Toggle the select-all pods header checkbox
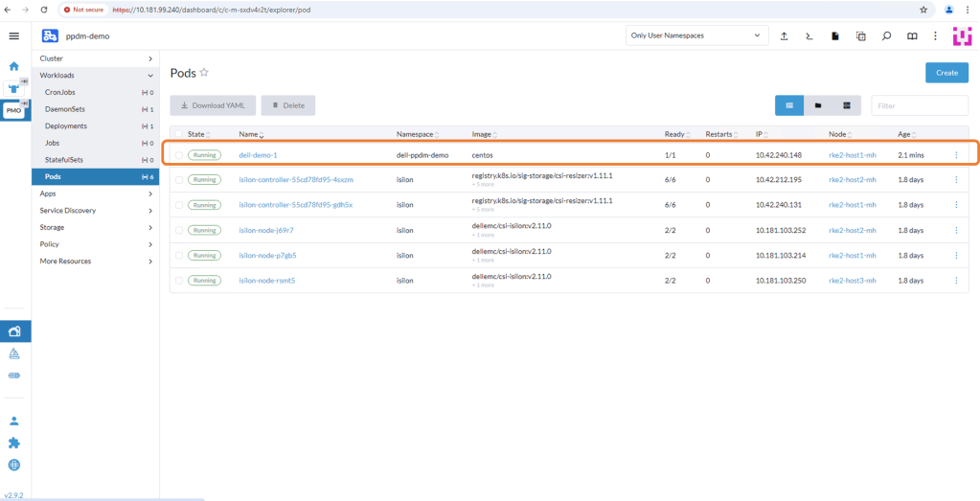Image resolution: width=980 pixels, height=501 pixels. pos(178,134)
